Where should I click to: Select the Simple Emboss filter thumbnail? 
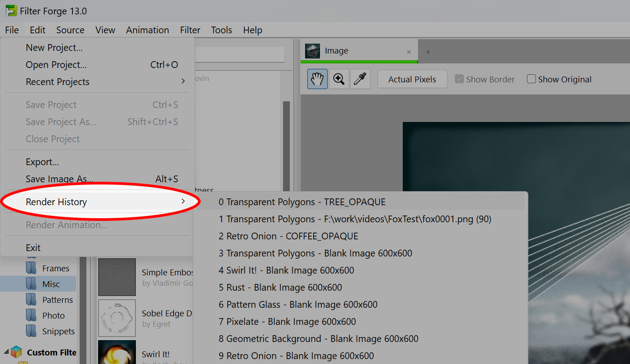[x=117, y=277]
